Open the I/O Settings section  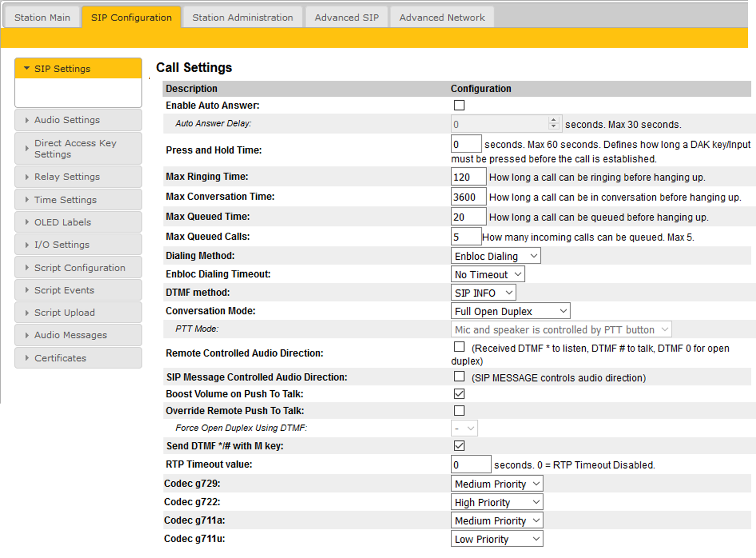click(x=62, y=244)
